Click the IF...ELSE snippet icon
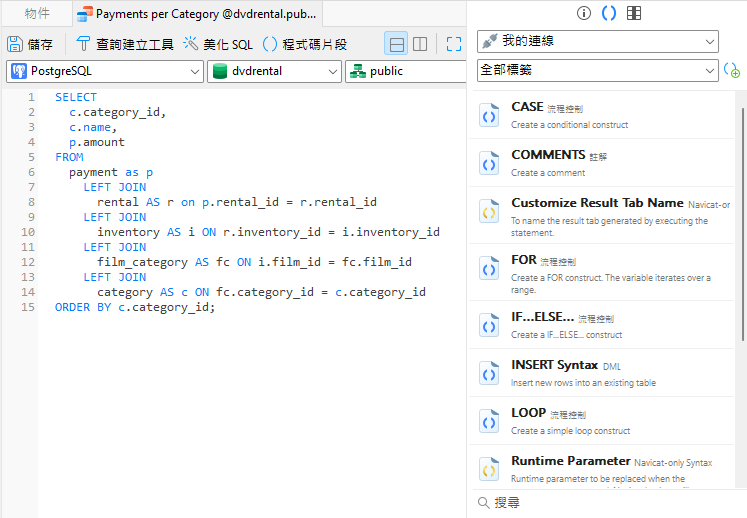 pyautogui.click(x=489, y=326)
